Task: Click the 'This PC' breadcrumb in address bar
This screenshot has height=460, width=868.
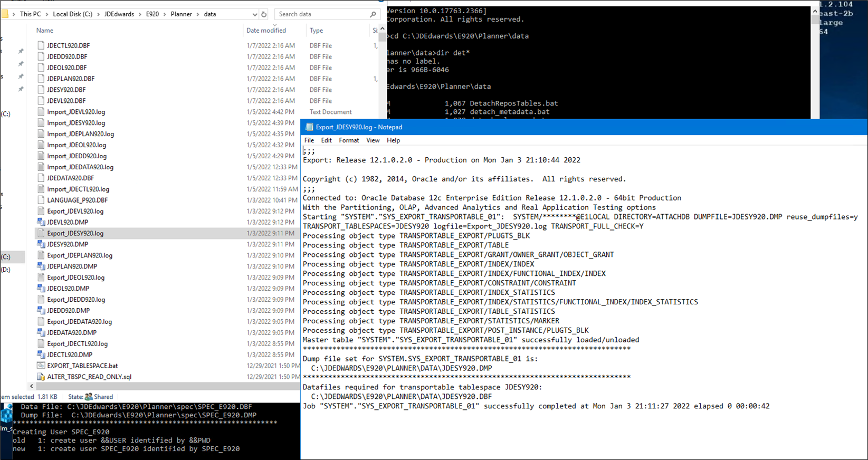Action: tap(30, 14)
